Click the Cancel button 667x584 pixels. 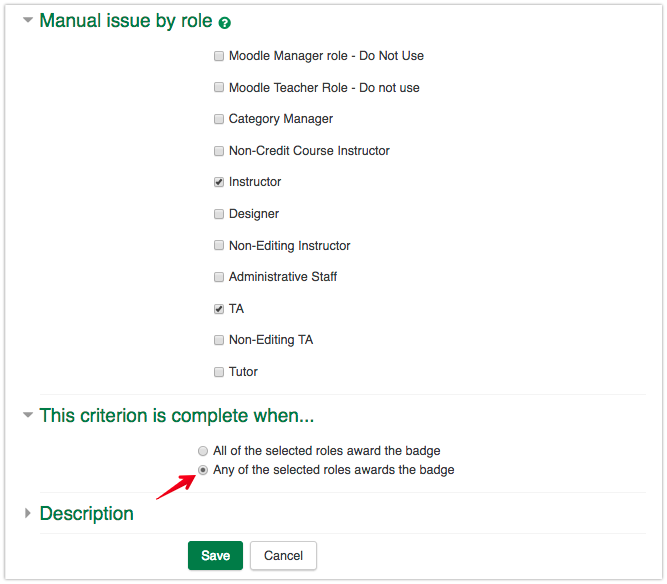[x=283, y=555]
